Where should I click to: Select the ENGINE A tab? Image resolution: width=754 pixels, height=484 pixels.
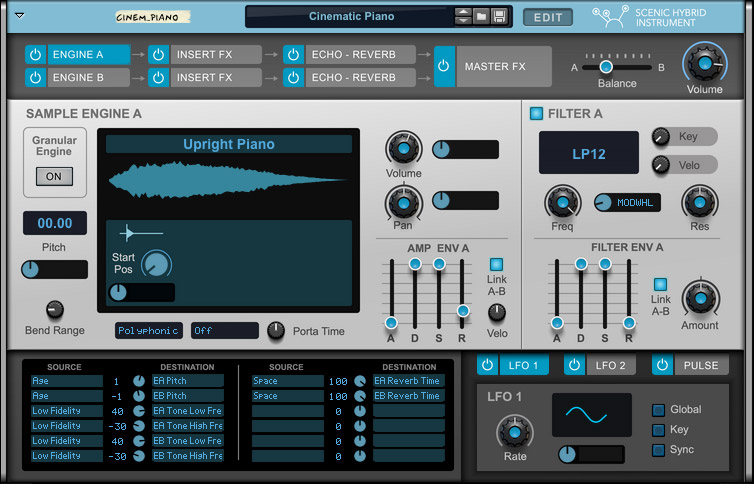[88, 55]
